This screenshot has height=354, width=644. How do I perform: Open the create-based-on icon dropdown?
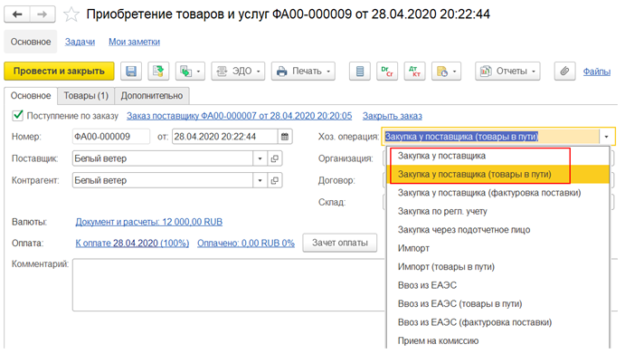pos(190,72)
